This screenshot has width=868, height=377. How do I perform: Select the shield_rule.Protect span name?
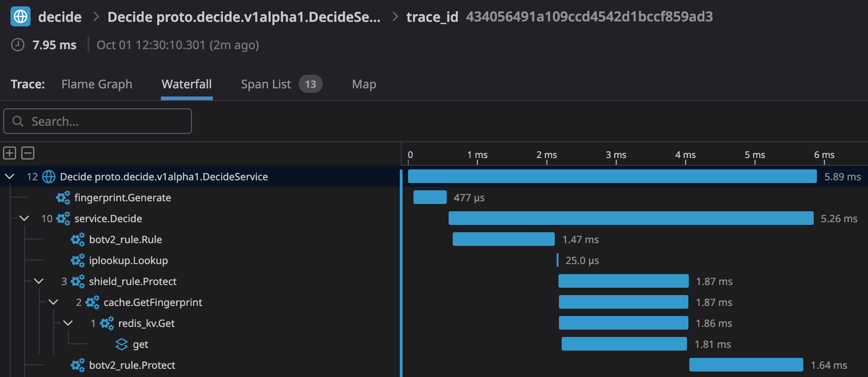[x=133, y=281]
